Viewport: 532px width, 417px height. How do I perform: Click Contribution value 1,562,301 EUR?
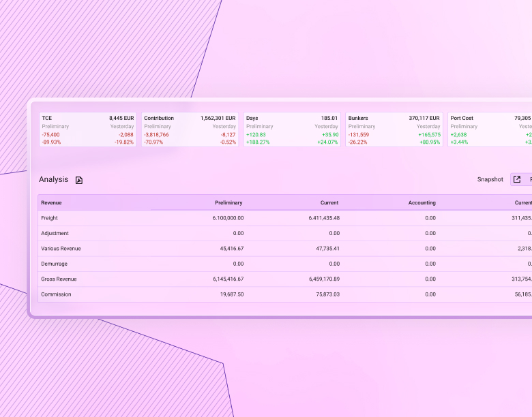pyautogui.click(x=218, y=118)
